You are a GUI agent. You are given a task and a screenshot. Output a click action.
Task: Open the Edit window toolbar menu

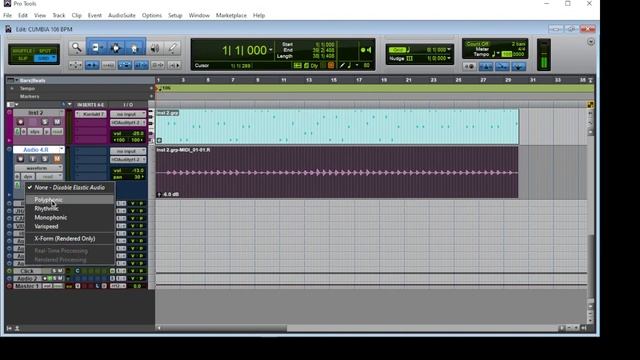[591, 42]
